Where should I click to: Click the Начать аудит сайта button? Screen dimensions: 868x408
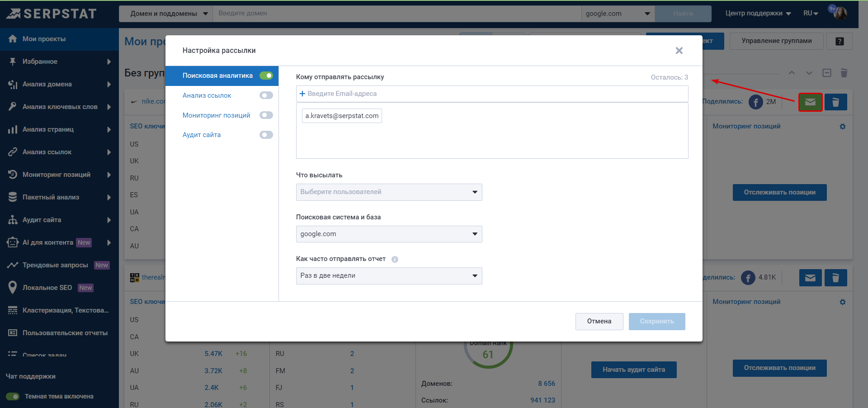coord(633,370)
